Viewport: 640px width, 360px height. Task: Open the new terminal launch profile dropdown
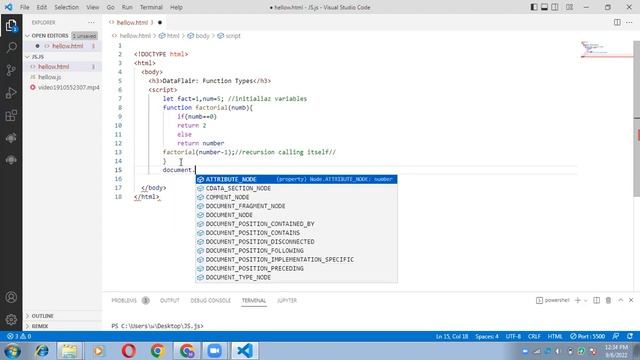coord(586,300)
